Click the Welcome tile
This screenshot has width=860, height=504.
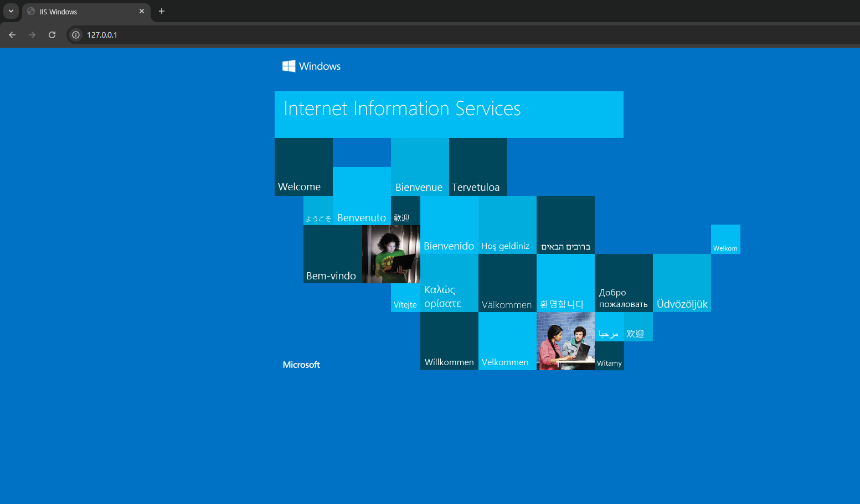click(303, 167)
